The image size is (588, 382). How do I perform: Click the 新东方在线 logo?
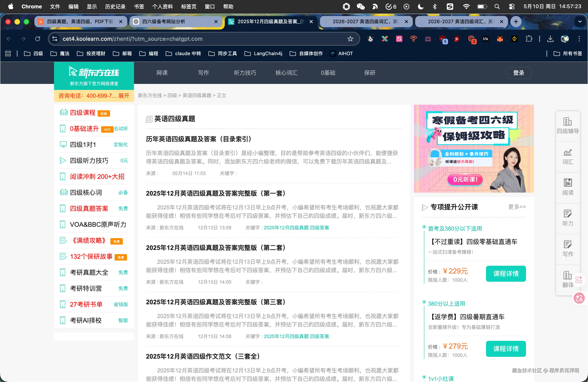[x=94, y=76]
